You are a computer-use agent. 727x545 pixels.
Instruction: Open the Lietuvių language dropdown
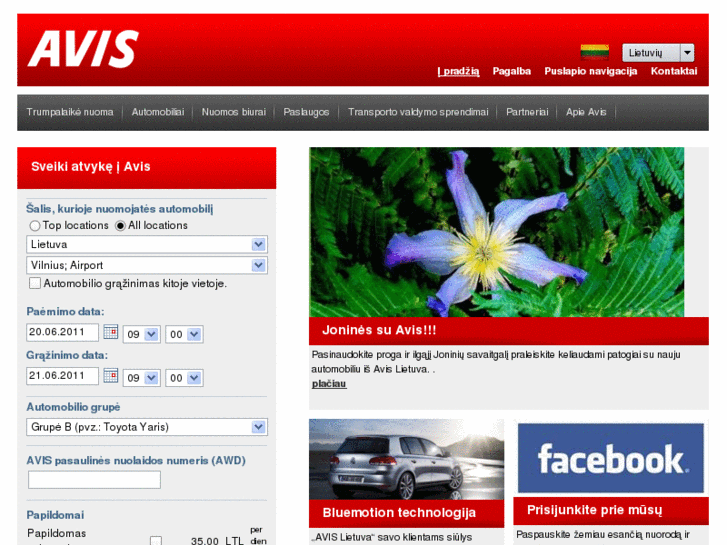point(658,53)
